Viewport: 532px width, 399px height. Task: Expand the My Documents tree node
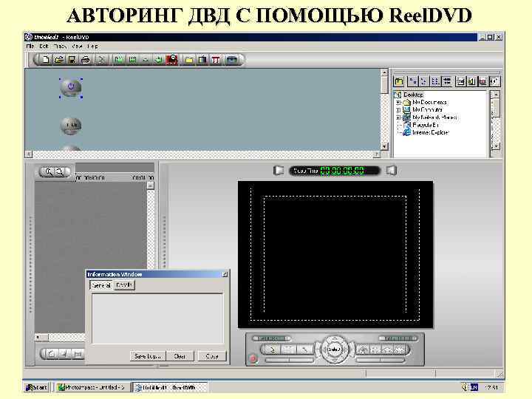click(x=399, y=102)
